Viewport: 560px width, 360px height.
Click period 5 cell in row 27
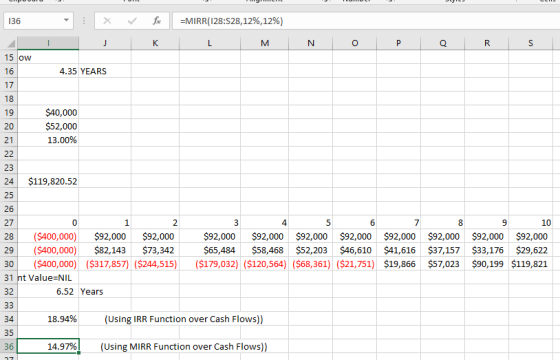coord(310,223)
